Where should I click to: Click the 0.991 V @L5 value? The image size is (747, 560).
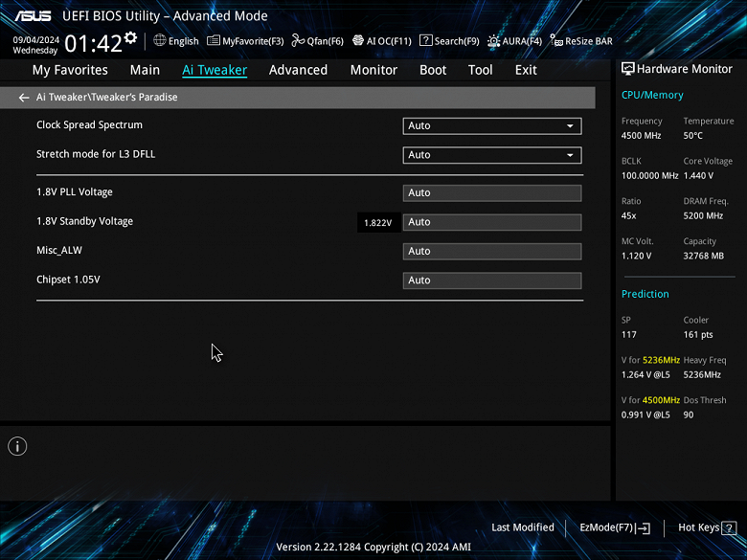click(645, 414)
